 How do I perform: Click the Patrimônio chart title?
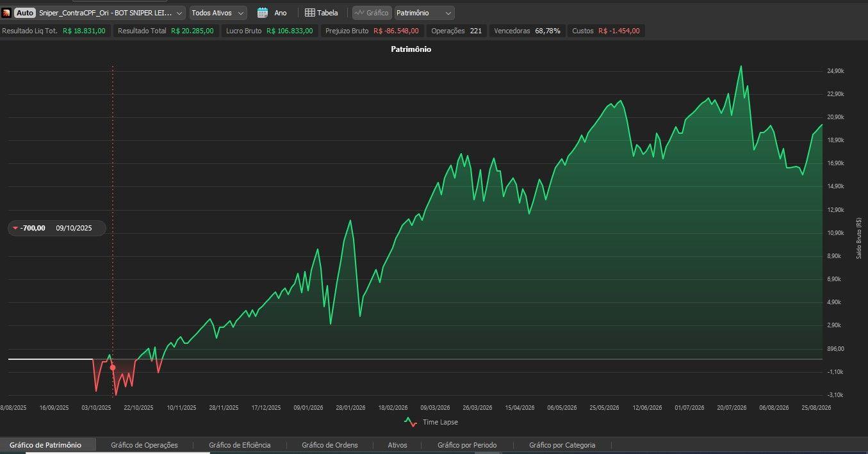pos(411,49)
